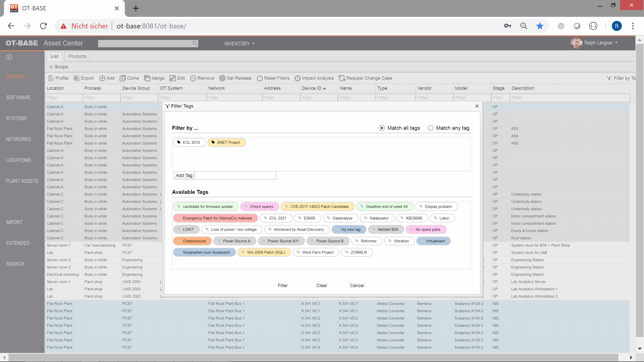The width and height of the screenshot is (644, 362).
Task: Click the Chrome profile avatar R
Action: click(617, 26)
